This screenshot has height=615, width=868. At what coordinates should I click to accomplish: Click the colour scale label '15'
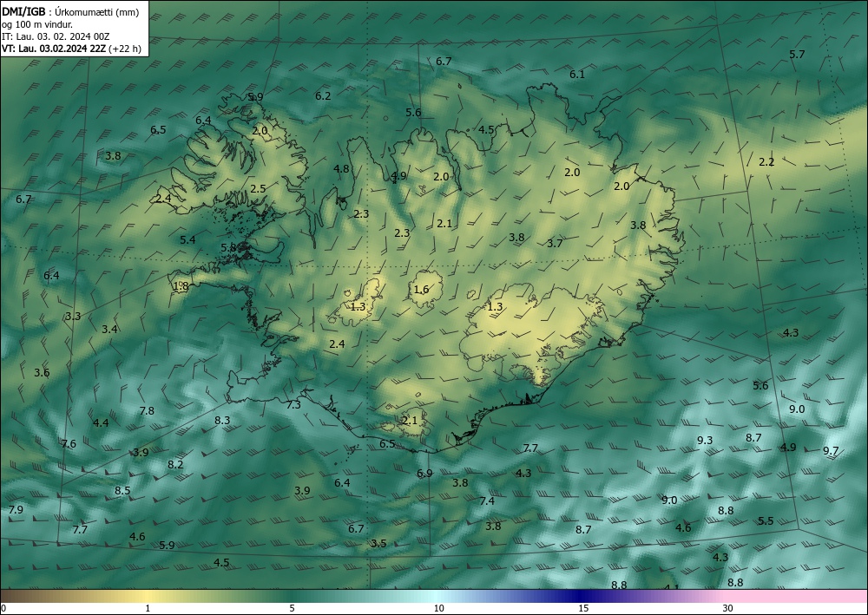583,608
